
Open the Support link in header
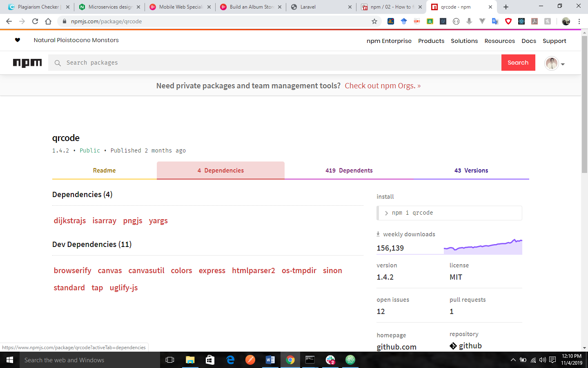pos(555,41)
